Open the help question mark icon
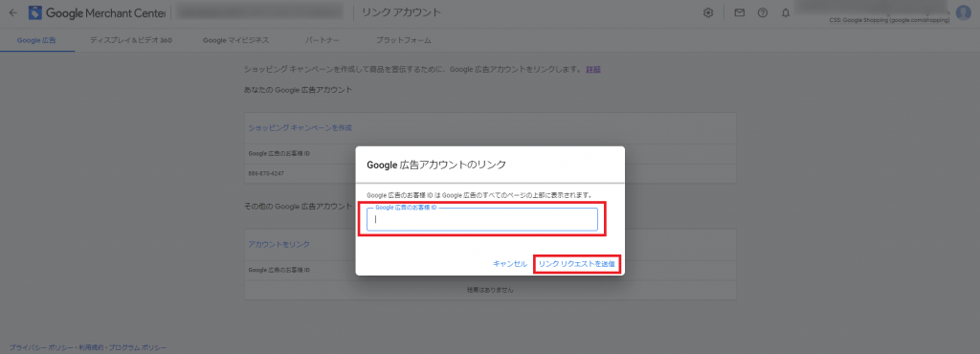This screenshot has height=354, width=980. click(x=763, y=12)
